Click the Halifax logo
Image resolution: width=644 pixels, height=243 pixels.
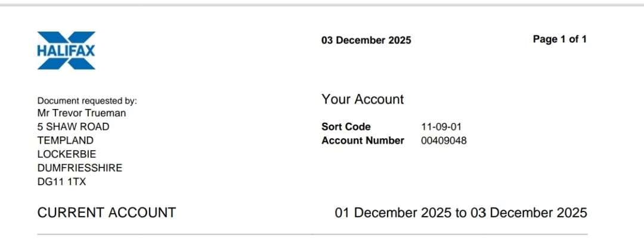(x=66, y=51)
